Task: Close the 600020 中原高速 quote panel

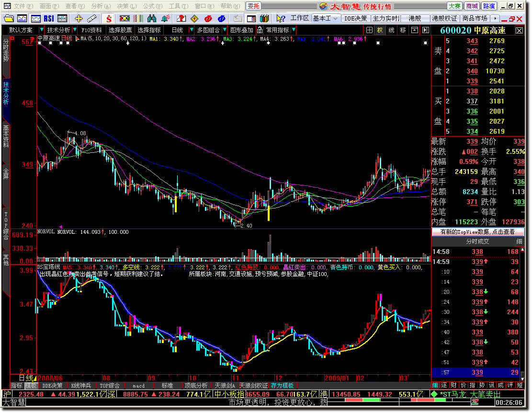Action: [520, 31]
